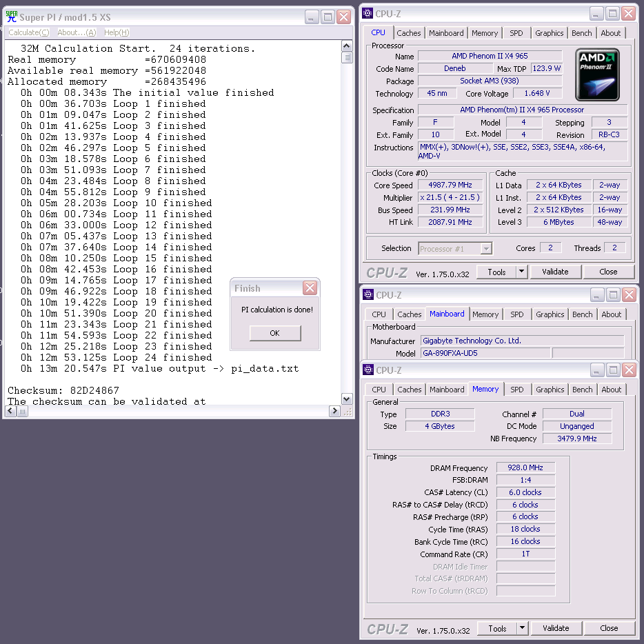Image resolution: width=644 pixels, height=644 pixels.
Task: Click the Command Rate 1T value
Action: (x=525, y=554)
